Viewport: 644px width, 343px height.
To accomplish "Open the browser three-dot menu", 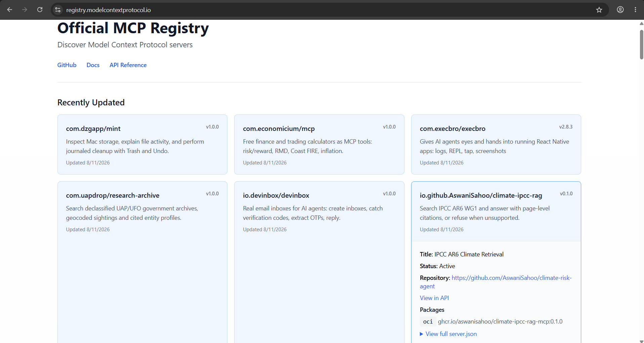I will pyautogui.click(x=635, y=10).
